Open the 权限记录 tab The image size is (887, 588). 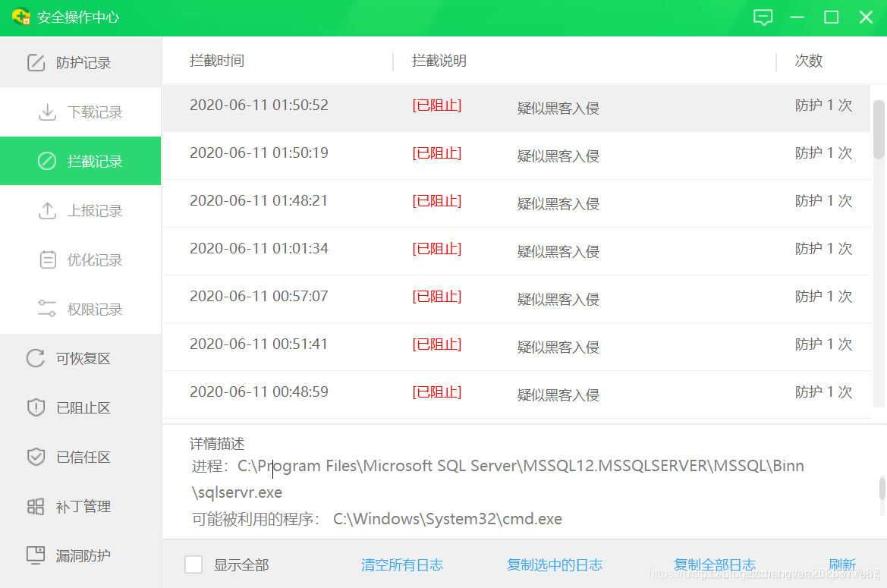pyautogui.click(x=80, y=309)
